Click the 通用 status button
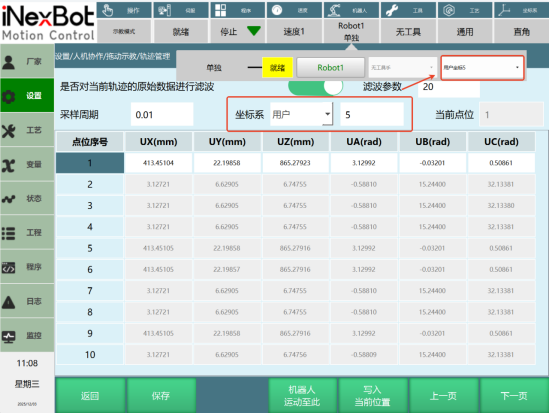549x413 pixels. point(465,32)
